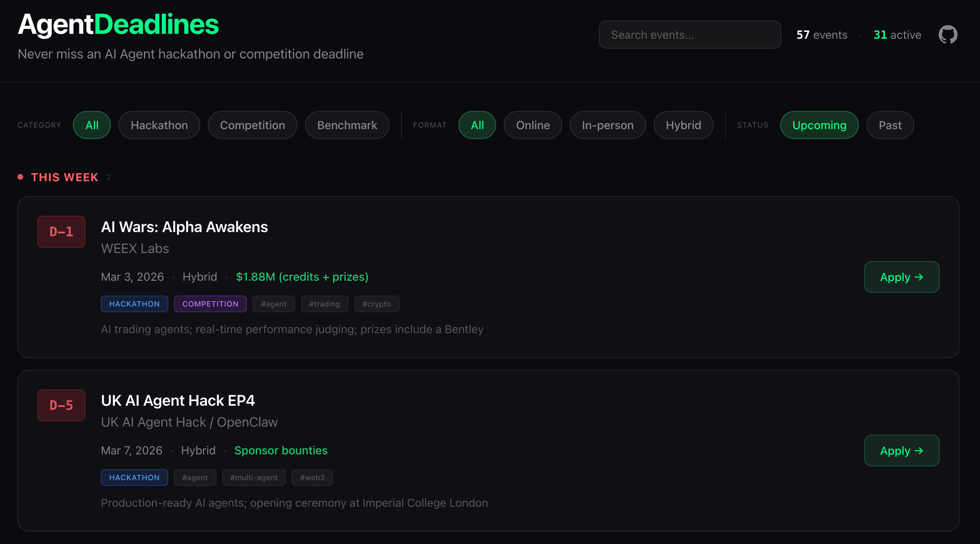Screen dimensions: 980x544
Task: Click the purple COMPETITION badge
Action: 210,304
